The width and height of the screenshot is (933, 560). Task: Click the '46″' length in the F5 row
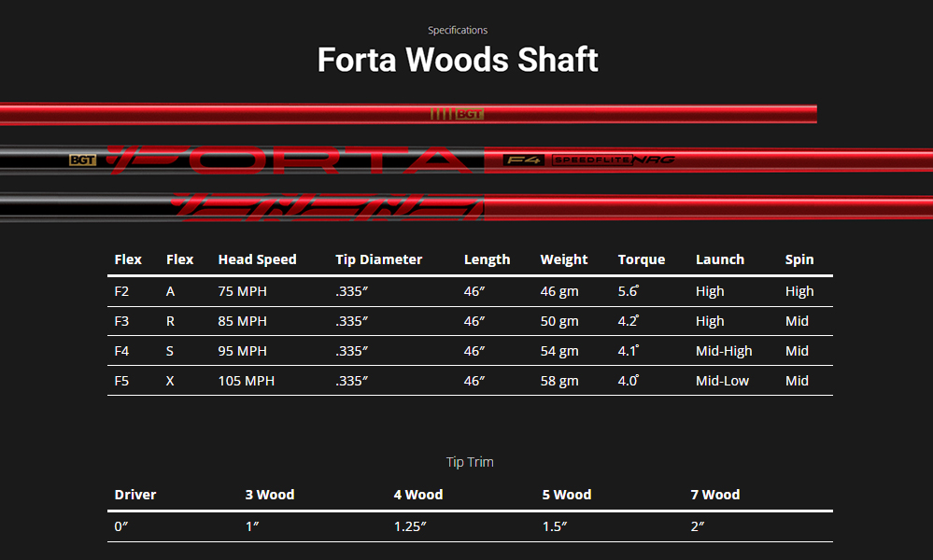click(474, 381)
